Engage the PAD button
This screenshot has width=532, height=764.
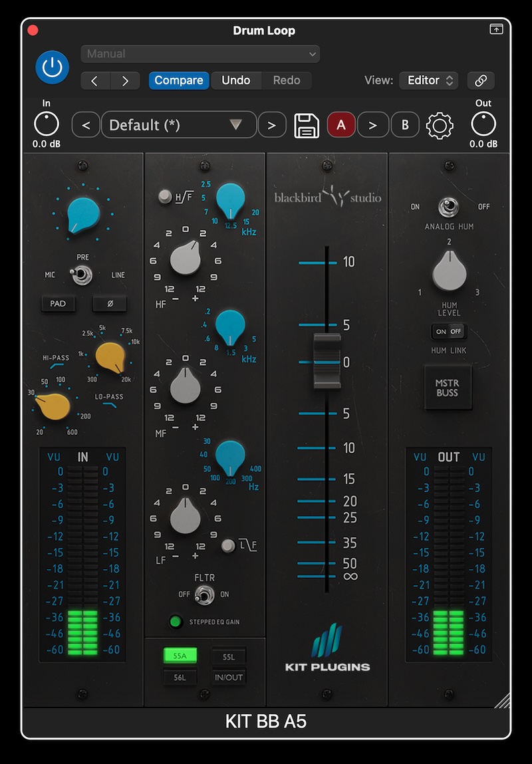click(59, 304)
